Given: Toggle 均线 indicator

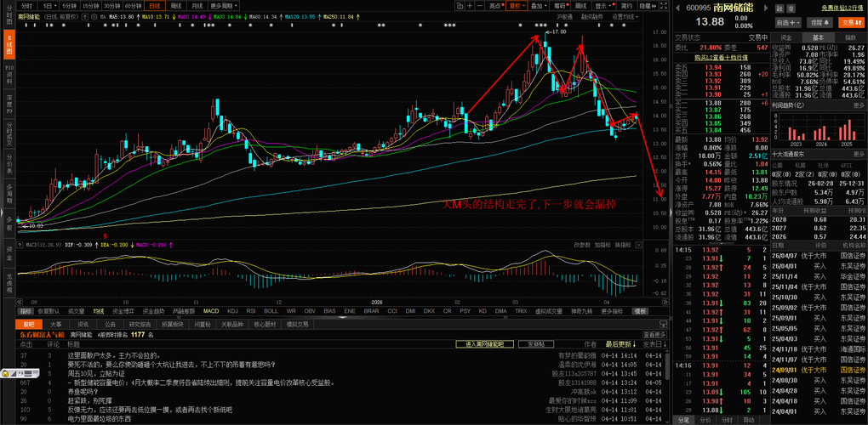Looking at the screenshot, I should click(x=99, y=310).
